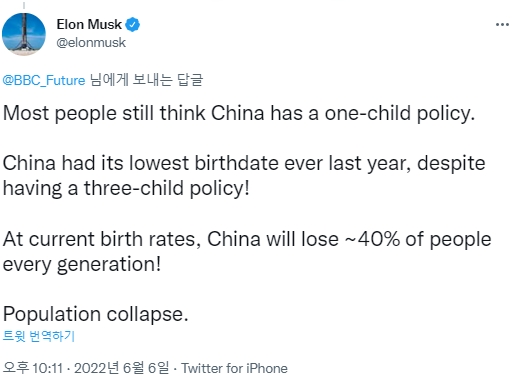Click the 님에게 보내는 답글 reply label
Image resolution: width=518 pixels, height=380 pixels.
[146, 80]
